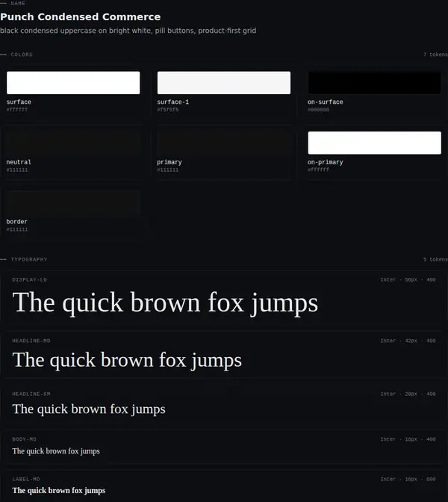Image resolution: width=448 pixels, height=502 pixels.
Task: Click the HEADLINE-MD sample sentence
Action: point(127,361)
